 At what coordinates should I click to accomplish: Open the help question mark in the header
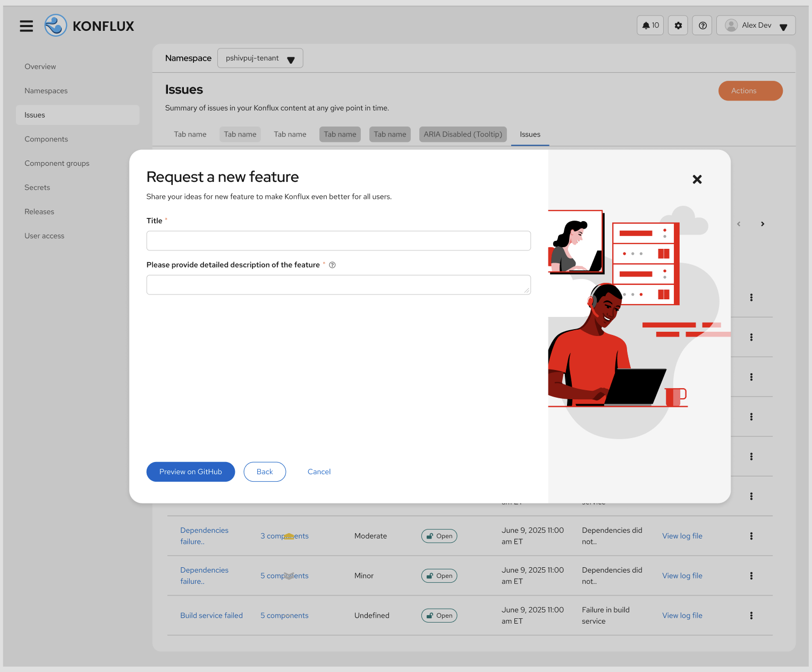coord(703,26)
